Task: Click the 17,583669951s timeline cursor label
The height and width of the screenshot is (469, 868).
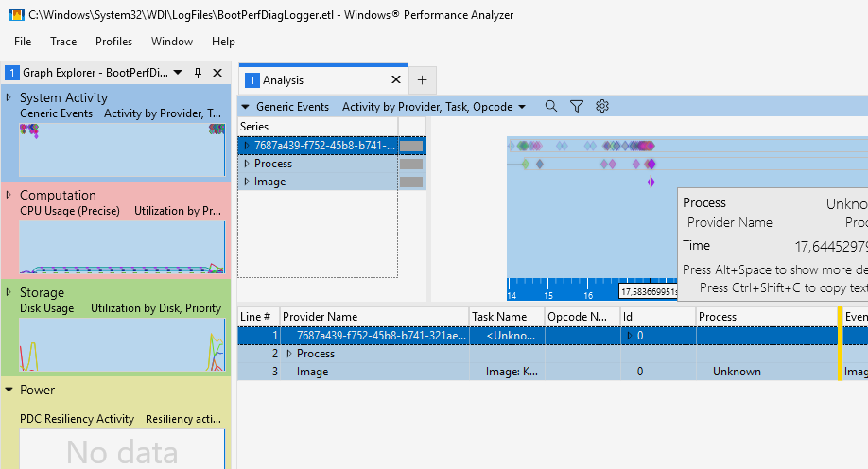Action: [649, 292]
